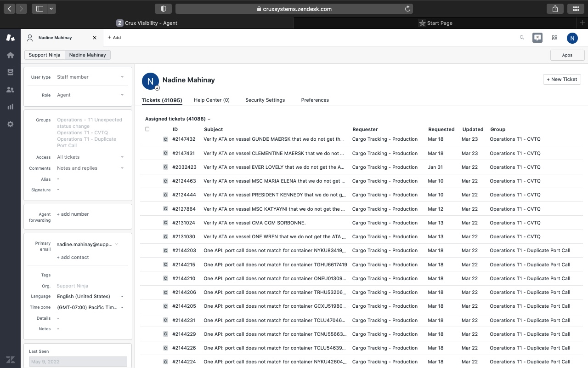The width and height of the screenshot is (588, 368).
Task: Toggle the Safari sidebar button
Action: (40, 9)
